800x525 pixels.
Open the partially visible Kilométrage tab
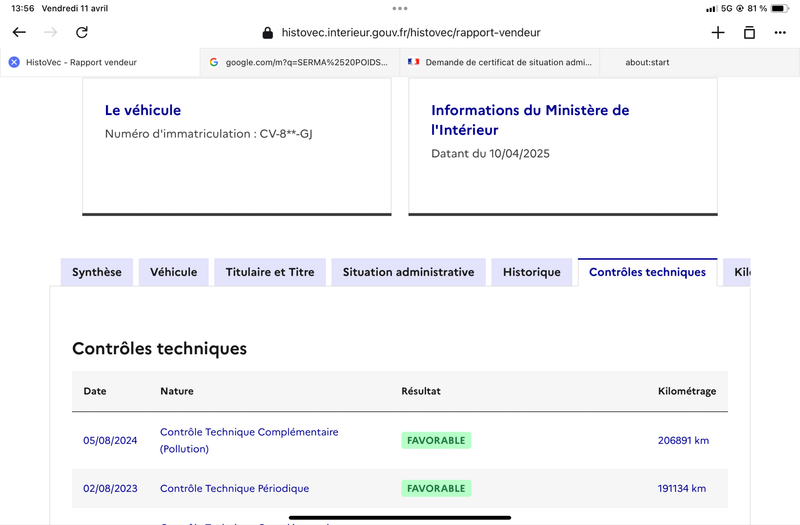pyautogui.click(x=737, y=272)
